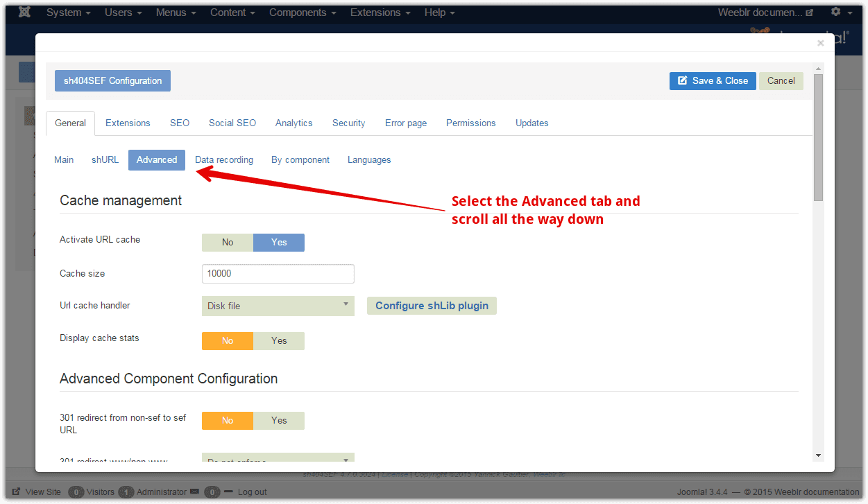Set Display cache stats to No
Viewport: 868px width, 504px height.
228,340
